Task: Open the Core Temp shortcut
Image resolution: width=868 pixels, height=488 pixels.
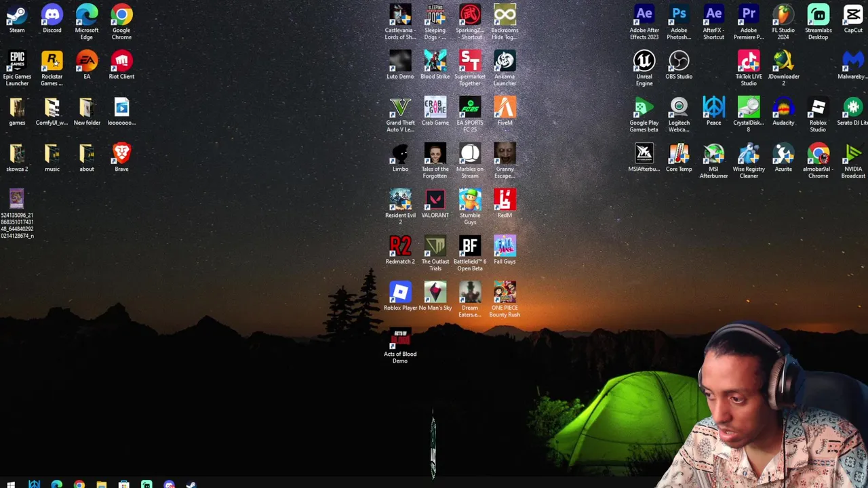Action: pyautogui.click(x=679, y=154)
